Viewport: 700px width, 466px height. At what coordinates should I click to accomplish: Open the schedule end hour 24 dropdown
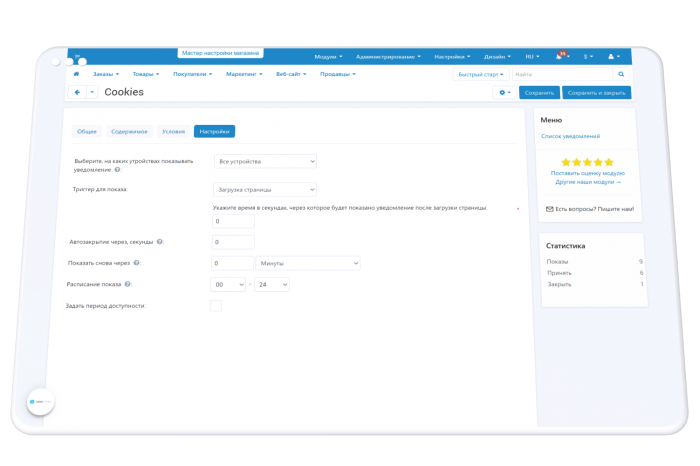click(271, 284)
